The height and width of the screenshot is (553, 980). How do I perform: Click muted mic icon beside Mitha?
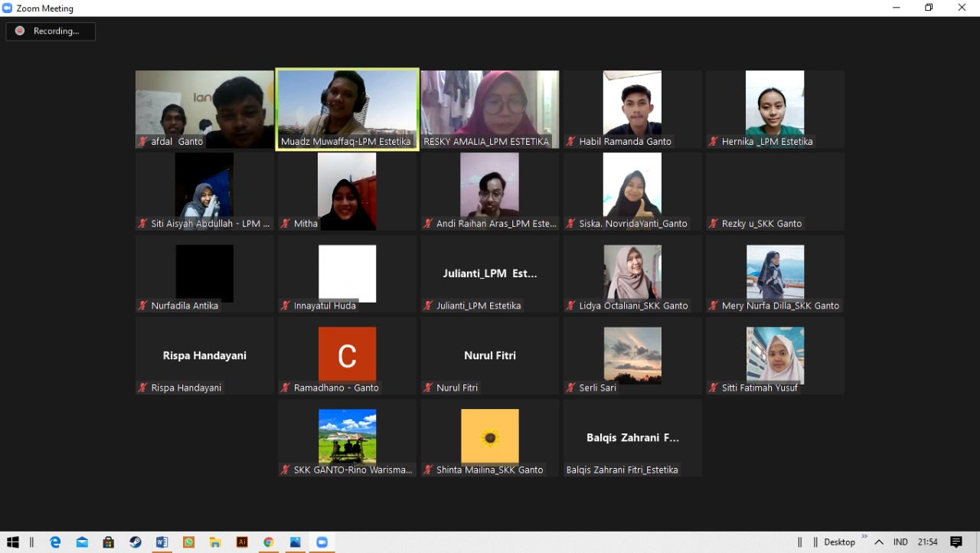[x=285, y=224]
